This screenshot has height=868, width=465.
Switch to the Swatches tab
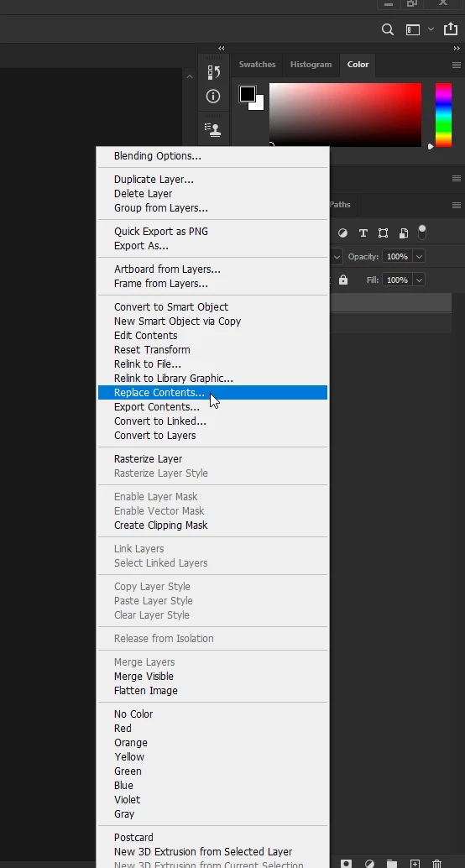pyautogui.click(x=258, y=64)
